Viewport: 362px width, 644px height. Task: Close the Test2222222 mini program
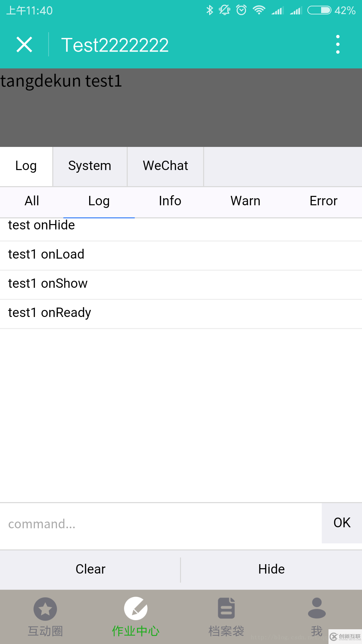click(24, 45)
